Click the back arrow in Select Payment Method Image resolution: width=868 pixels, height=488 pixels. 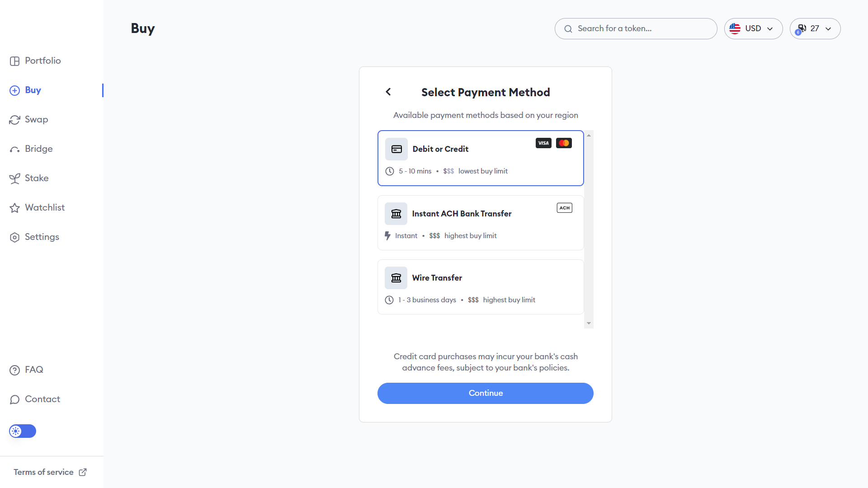click(x=388, y=92)
